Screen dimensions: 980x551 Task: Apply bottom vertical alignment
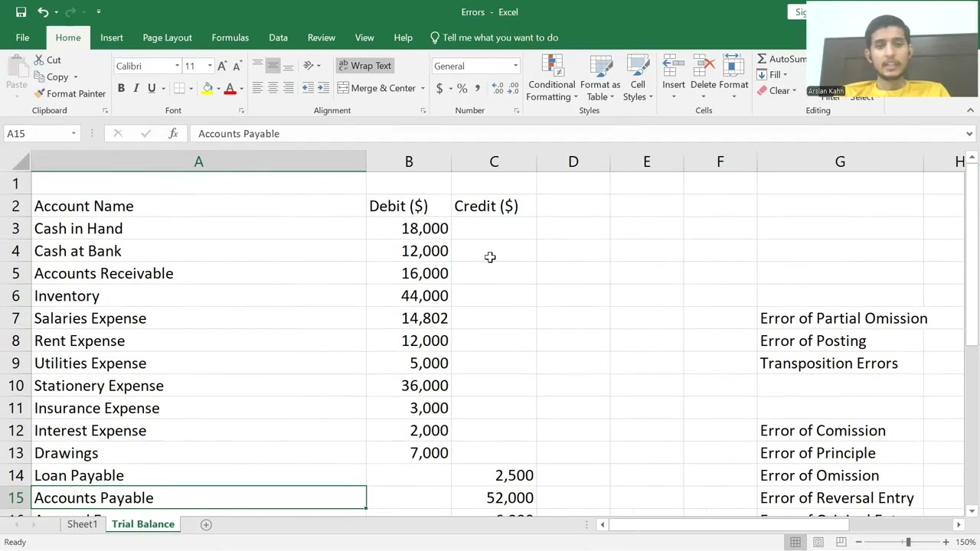click(289, 66)
